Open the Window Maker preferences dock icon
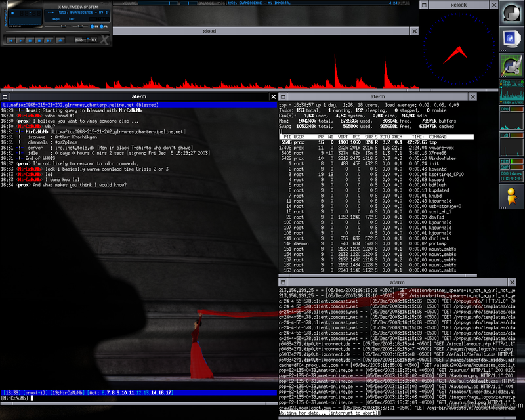 [512, 65]
